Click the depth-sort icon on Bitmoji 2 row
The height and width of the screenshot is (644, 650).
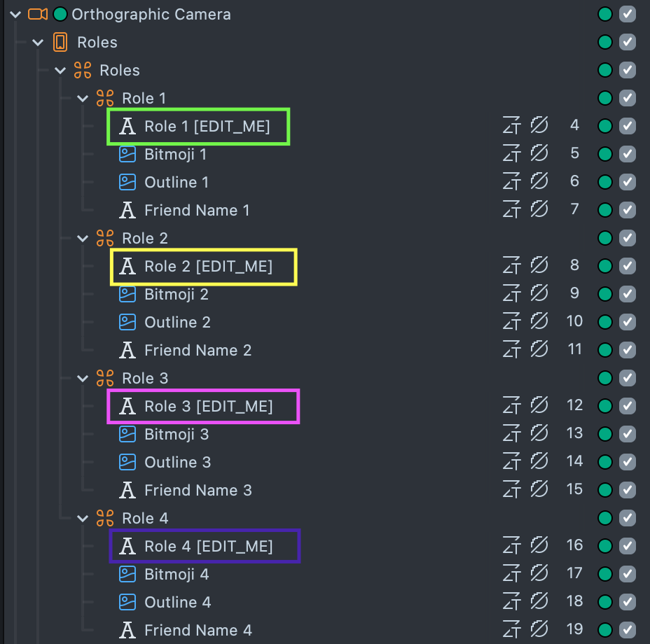pos(512,294)
